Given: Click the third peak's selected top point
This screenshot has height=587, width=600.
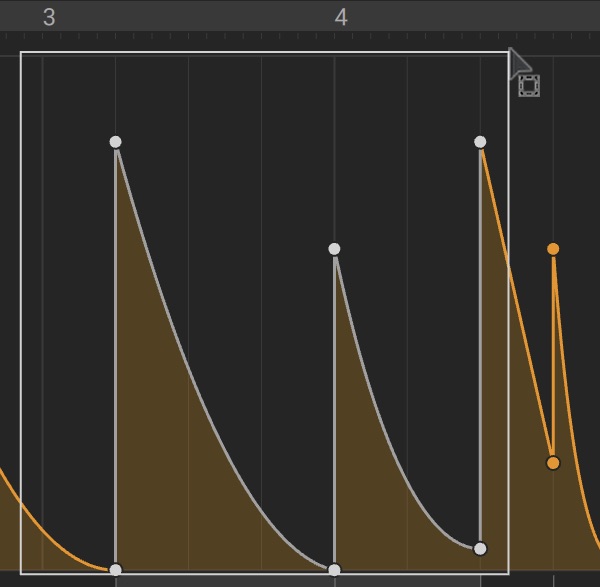Looking at the screenshot, I should pyautogui.click(x=480, y=142).
